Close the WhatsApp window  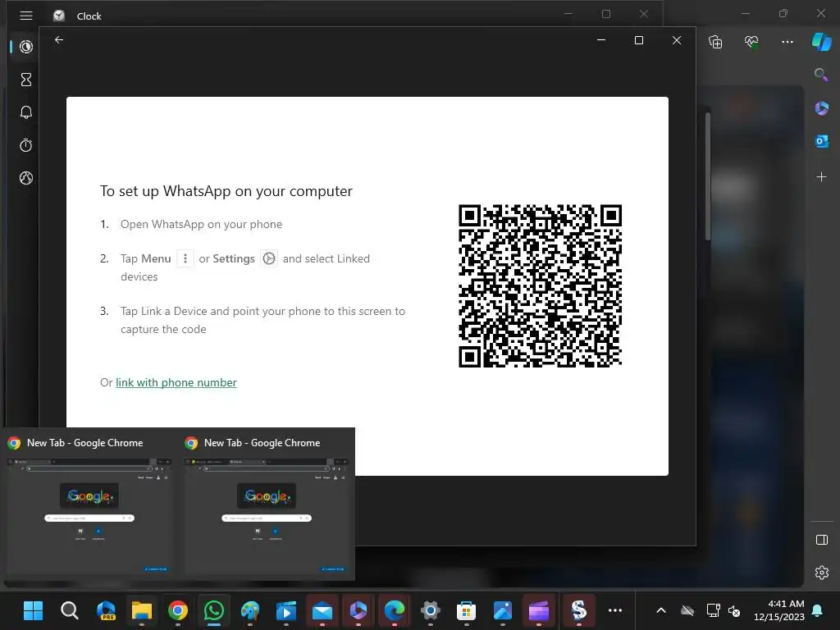pos(677,40)
